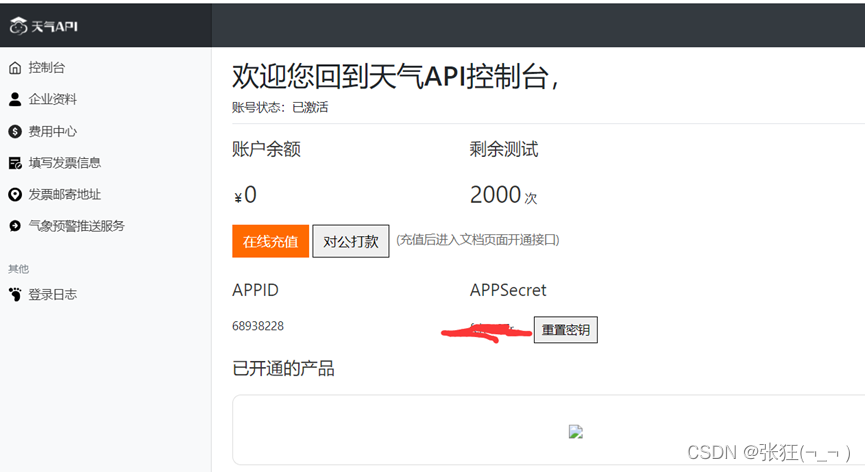
Task: Click the 已开通的产品 heading
Action: click(x=284, y=368)
